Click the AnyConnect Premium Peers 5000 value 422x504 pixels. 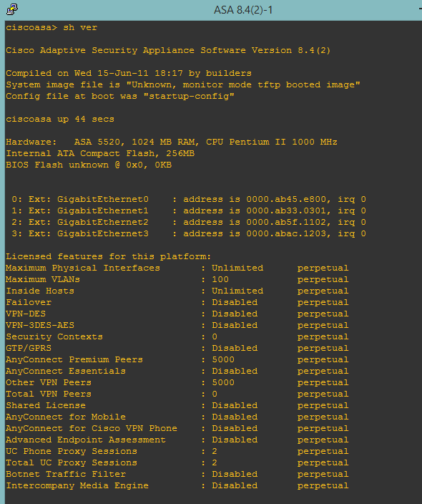pyautogui.click(x=223, y=359)
